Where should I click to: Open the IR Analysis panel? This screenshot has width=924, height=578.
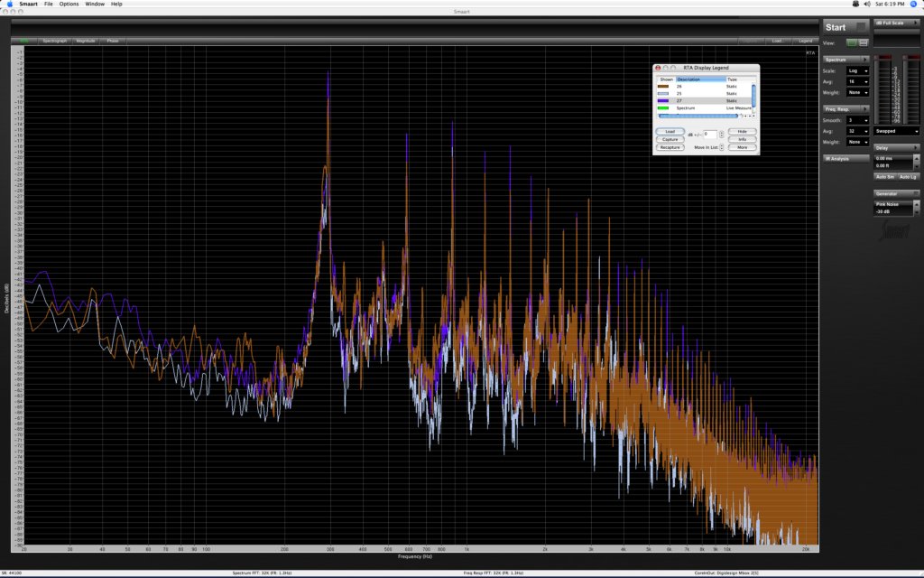pos(845,159)
